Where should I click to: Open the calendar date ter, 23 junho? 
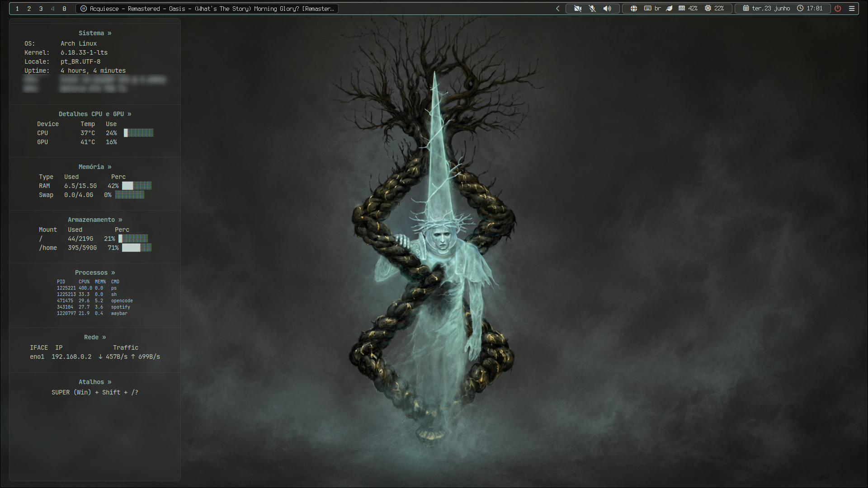click(766, 9)
